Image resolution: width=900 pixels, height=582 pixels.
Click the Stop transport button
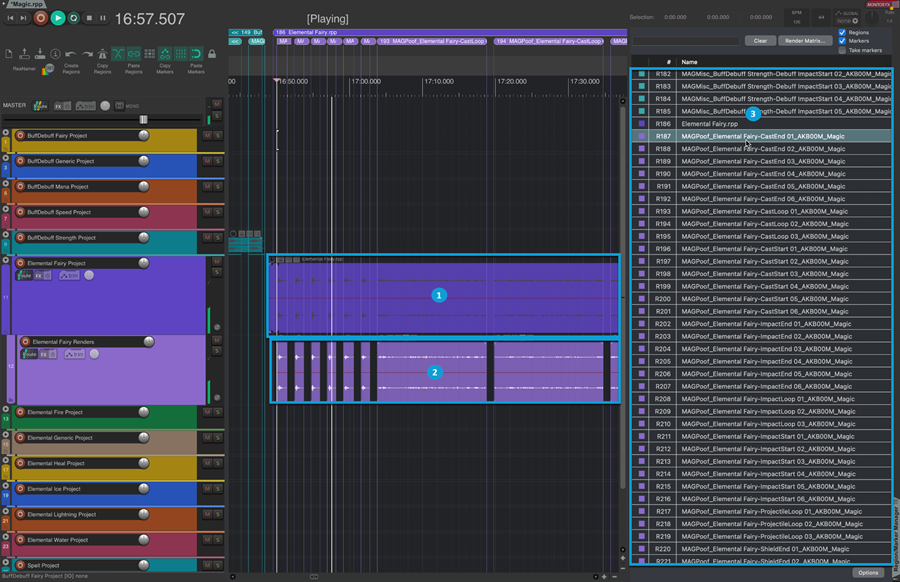(x=89, y=18)
